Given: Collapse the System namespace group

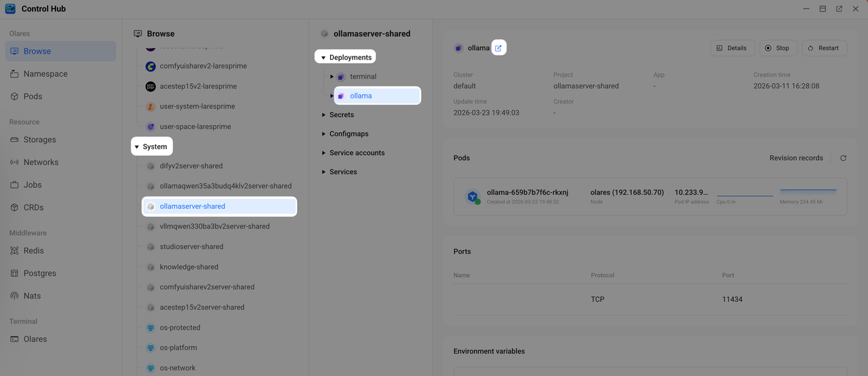Looking at the screenshot, I should [x=137, y=147].
